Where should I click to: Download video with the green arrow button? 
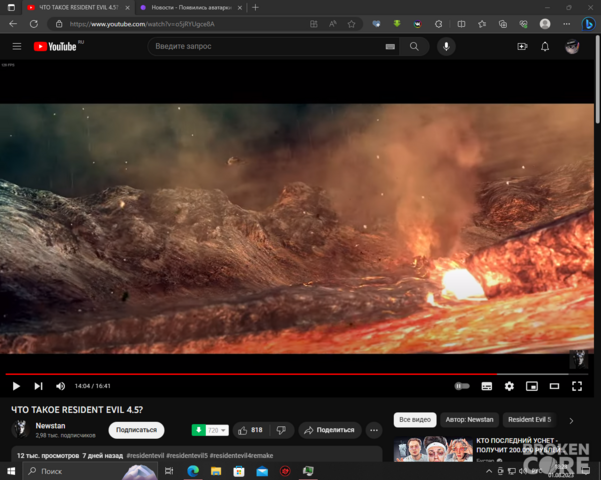click(199, 430)
